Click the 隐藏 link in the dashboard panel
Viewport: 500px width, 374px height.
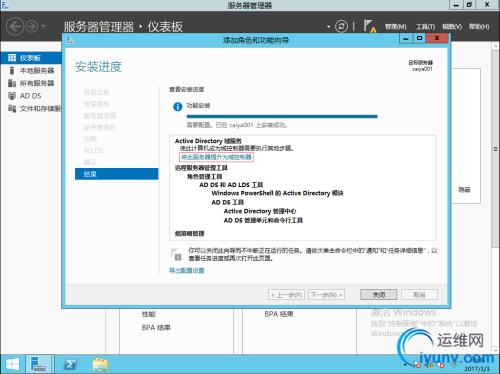[464, 190]
